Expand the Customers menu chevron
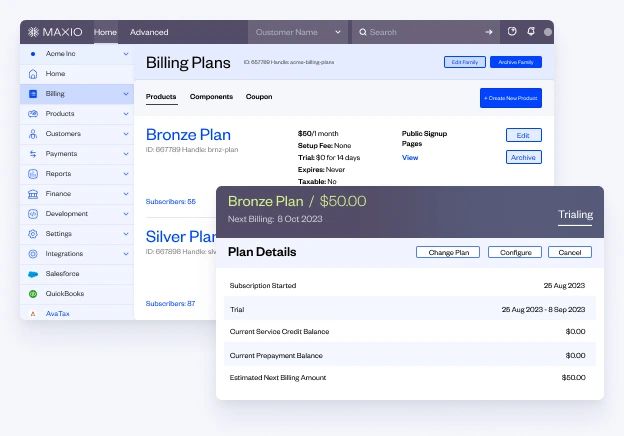This screenshot has height=436, width=624. point(126,134)
